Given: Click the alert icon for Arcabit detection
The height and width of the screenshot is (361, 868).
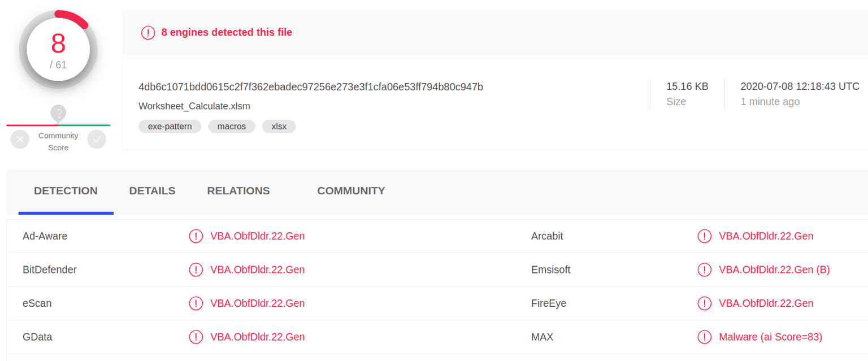Looking at the screenshot, I should point(704,236).
